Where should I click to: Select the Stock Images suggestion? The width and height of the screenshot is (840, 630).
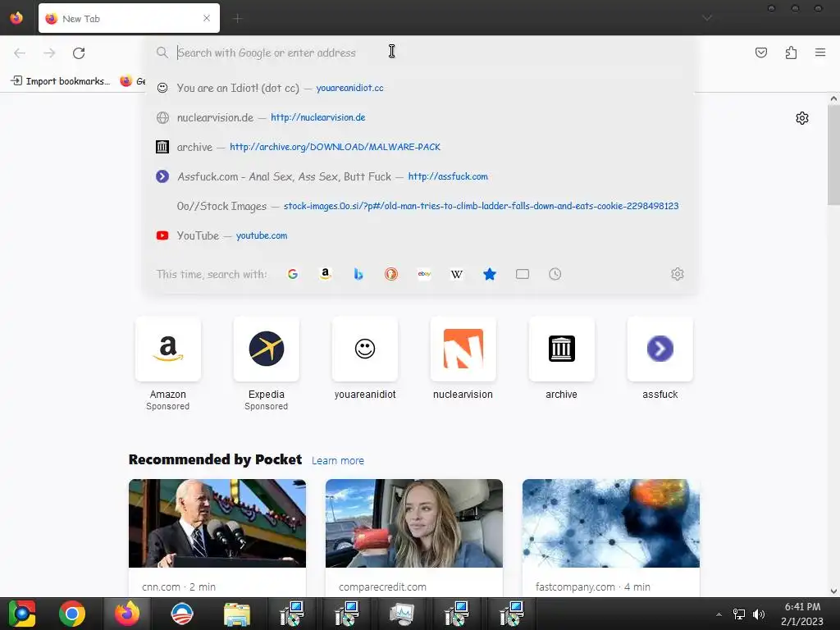click(x=421, y=206)
